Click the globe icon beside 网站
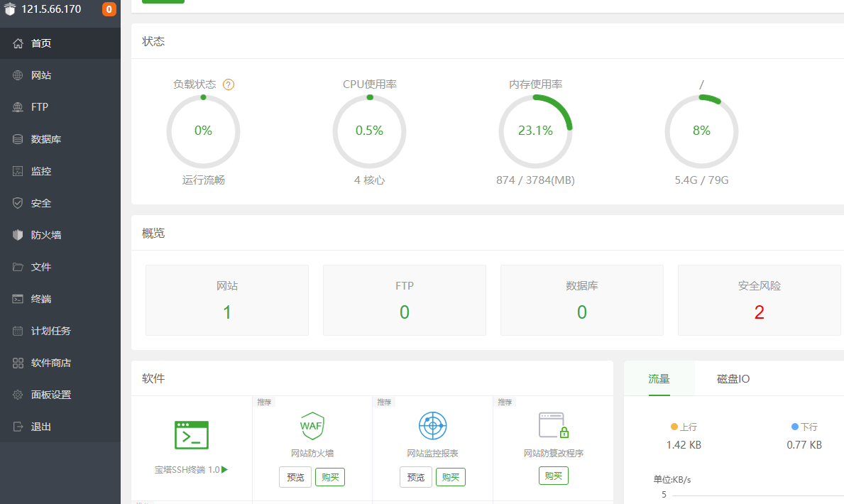 [x=18, y=75]
